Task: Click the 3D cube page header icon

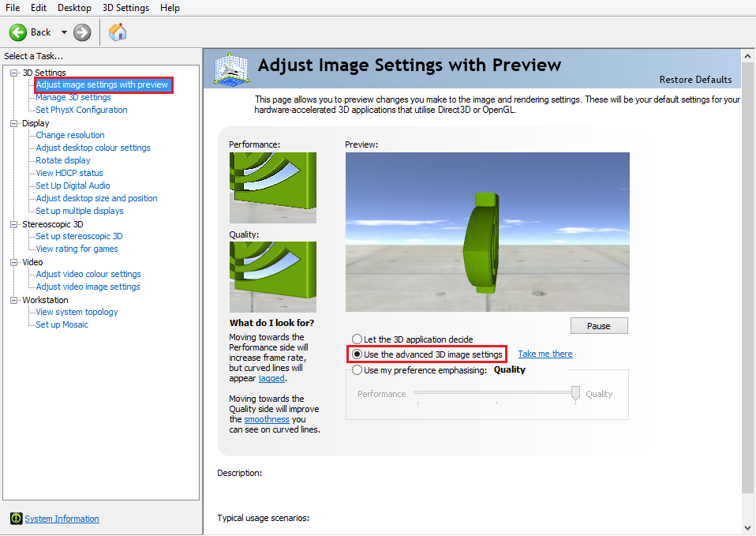Action: click(231, 69)
